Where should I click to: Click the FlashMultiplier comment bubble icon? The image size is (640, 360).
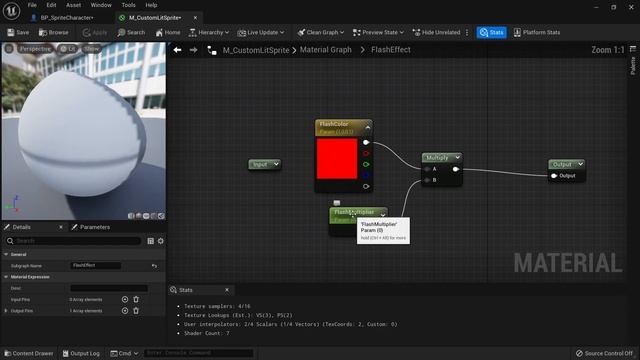337,203
